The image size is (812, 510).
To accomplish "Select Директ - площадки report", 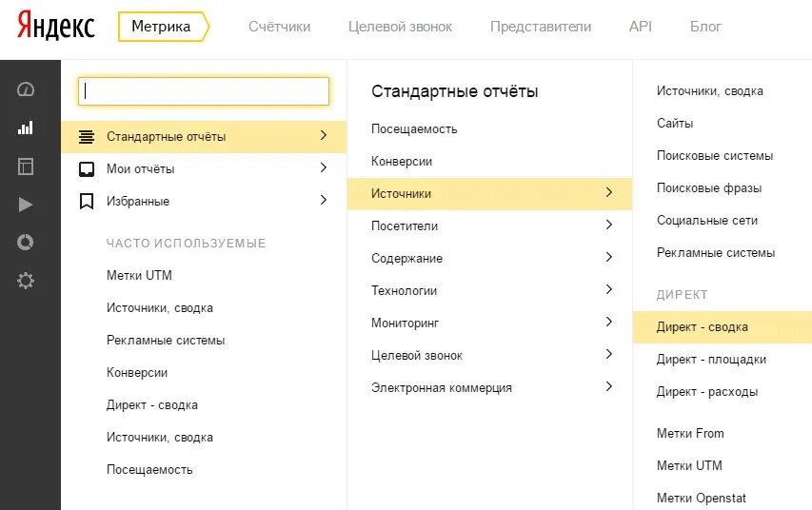I will coord(711,359).
